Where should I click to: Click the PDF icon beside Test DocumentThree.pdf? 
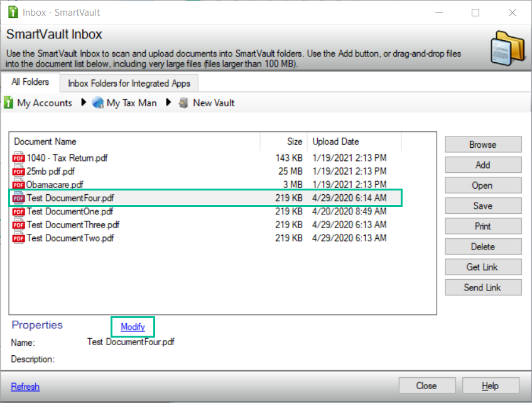(x=18, y=224)
